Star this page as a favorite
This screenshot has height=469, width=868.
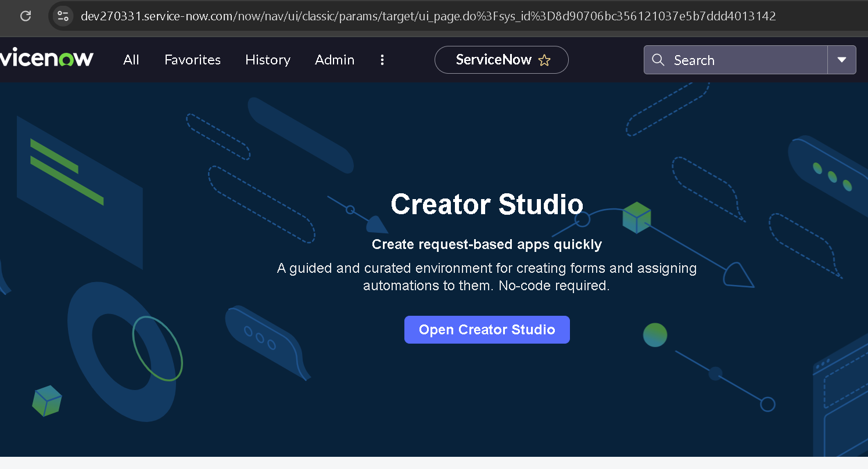(544, 60)
